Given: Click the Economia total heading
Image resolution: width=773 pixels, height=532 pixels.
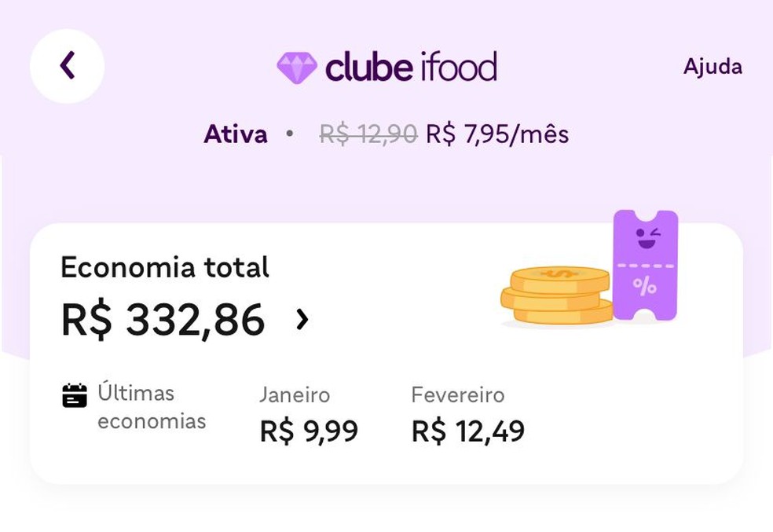Looking at the screenshot, I should pos(165,268).
